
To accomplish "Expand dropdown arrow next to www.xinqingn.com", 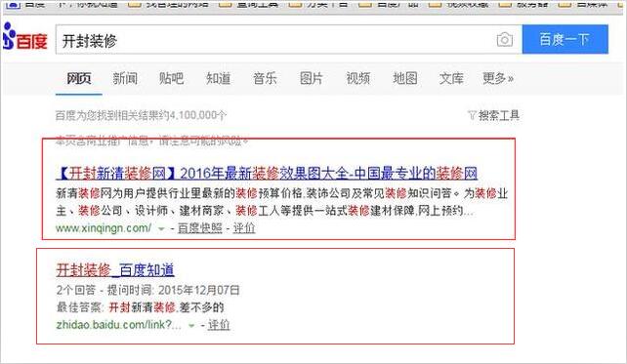I will [161, 229].
